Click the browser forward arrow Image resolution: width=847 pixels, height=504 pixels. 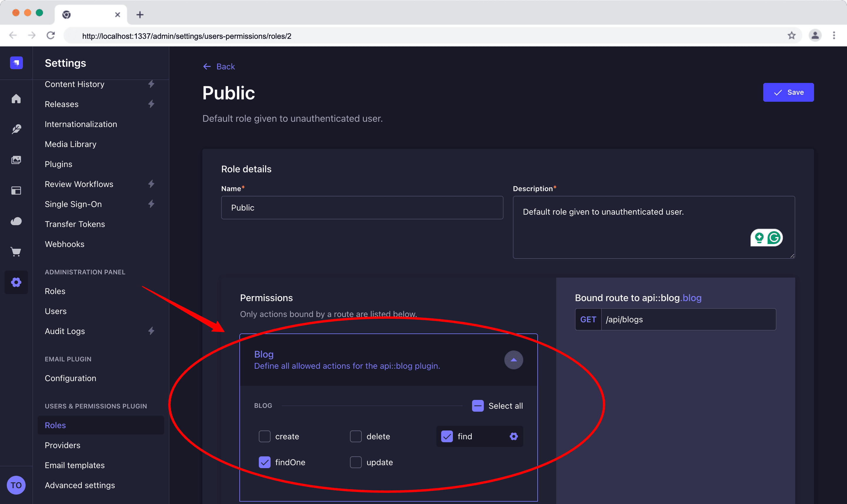click(31, 35)
